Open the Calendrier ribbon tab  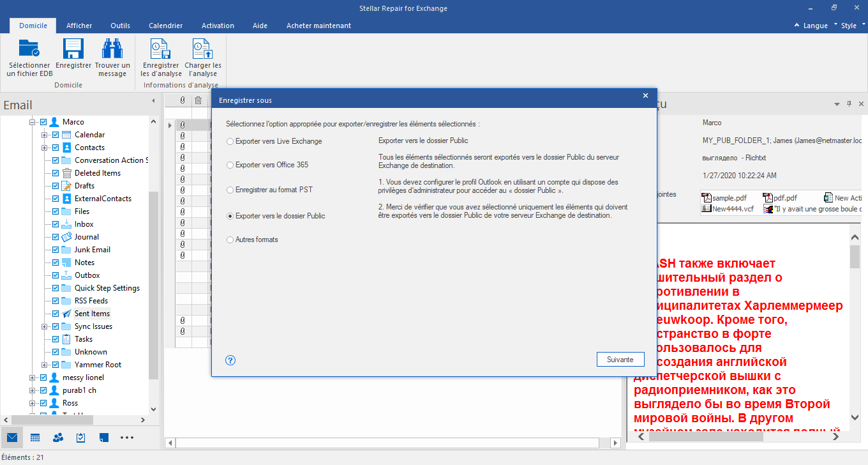click(166, 26)
